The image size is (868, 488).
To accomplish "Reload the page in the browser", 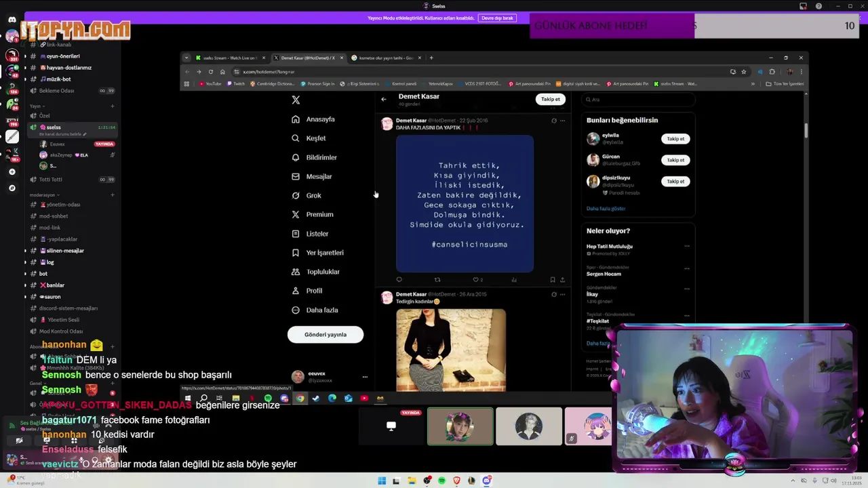I will pos(211,72).
